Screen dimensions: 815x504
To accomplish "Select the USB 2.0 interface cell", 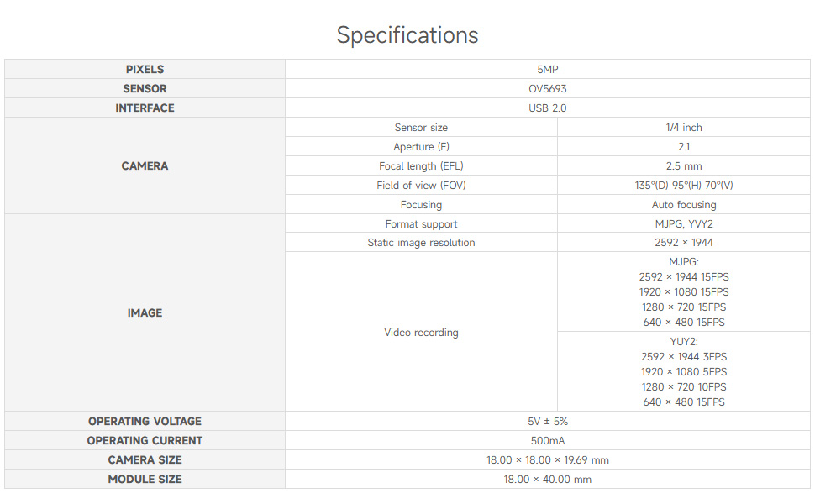I will click(x=547, y=108).
